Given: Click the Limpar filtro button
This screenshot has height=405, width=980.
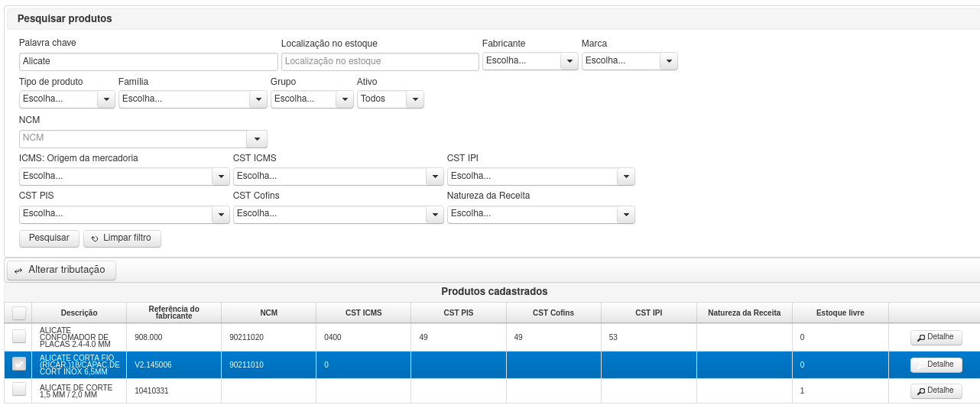Looking at the screenshot, I should pyautogui.click(x=122, y=238).
